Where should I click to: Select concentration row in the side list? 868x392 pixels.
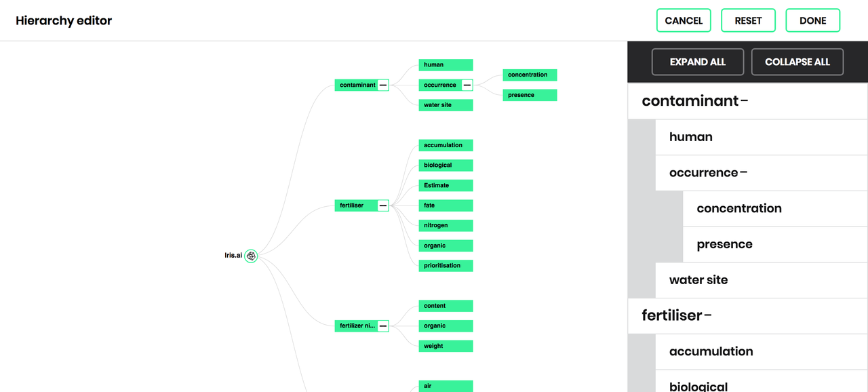tap(775, 209)
